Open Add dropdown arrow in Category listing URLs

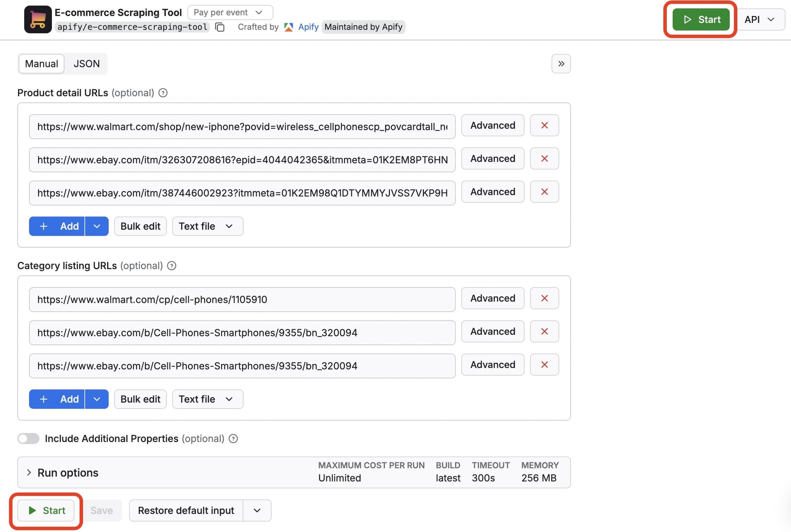pyautogui.click(x=97, y=399)
